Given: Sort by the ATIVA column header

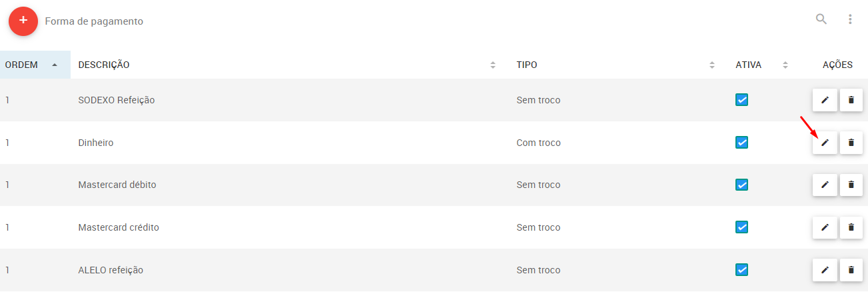Looking at the screenshot, I should pos(748,65).
